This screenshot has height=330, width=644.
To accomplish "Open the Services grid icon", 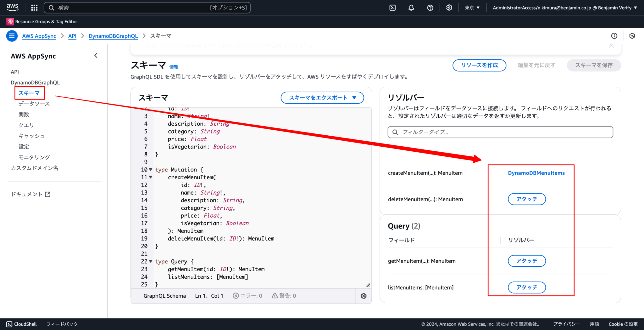I will (34, 8).
